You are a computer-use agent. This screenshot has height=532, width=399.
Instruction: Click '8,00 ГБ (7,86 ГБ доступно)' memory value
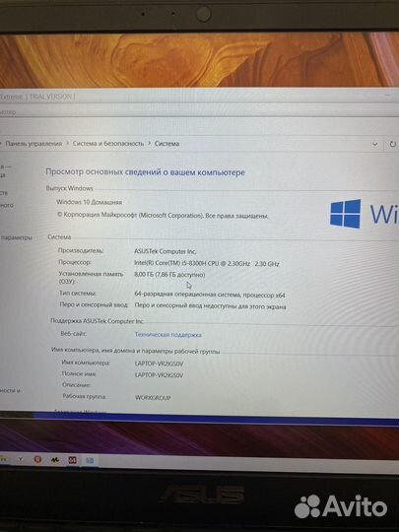pos(169,275)
